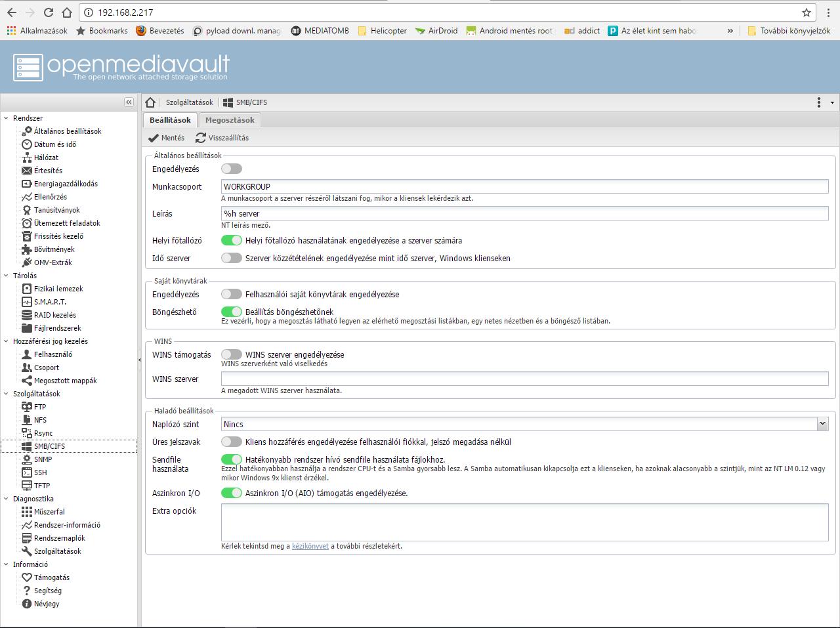Viewport: 840px width, 628px height.
Task: Open OMV-Extrák plug icon
Action: 27,262
